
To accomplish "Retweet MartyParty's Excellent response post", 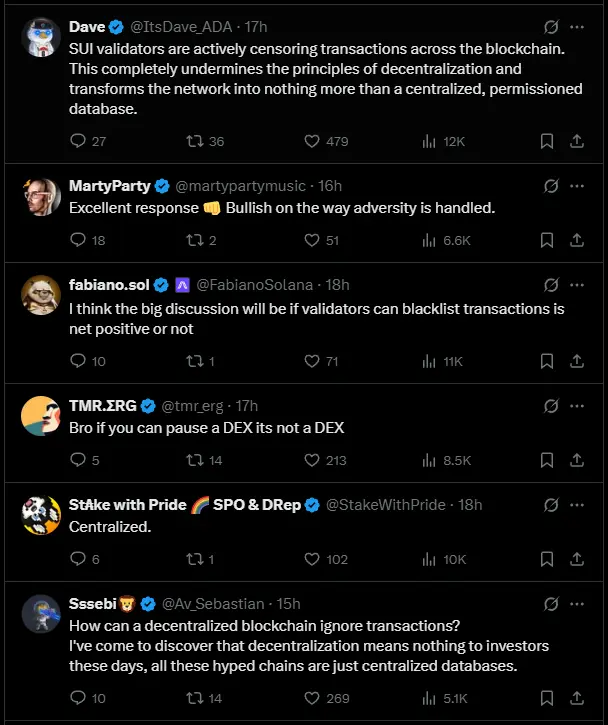I will 196,240.
